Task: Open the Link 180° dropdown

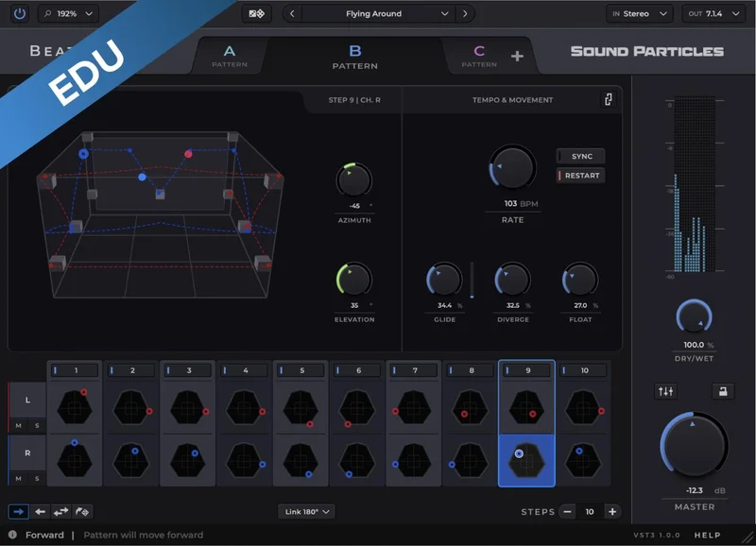Action: click(306, 512)
